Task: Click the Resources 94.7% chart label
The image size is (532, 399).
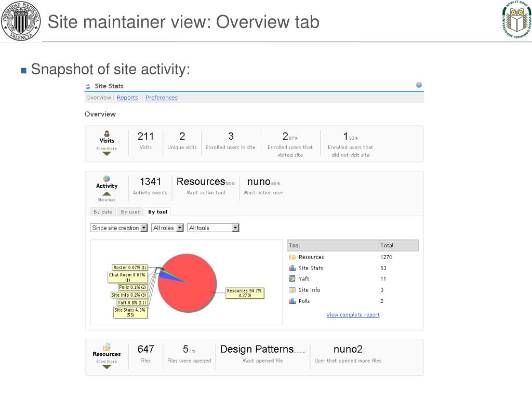Action: (x=245, y=293)
